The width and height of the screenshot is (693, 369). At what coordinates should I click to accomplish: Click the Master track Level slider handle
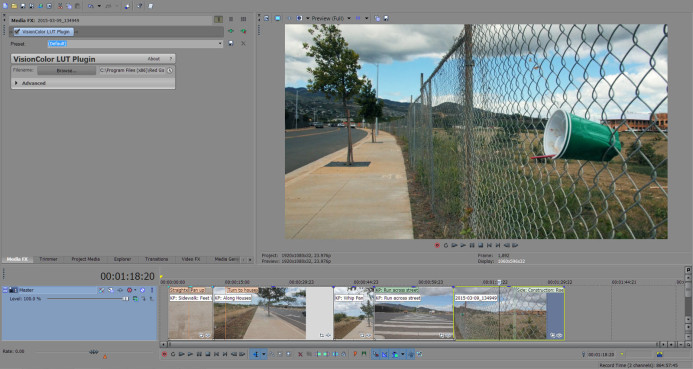pyautogui.click(x=126, y=299)
